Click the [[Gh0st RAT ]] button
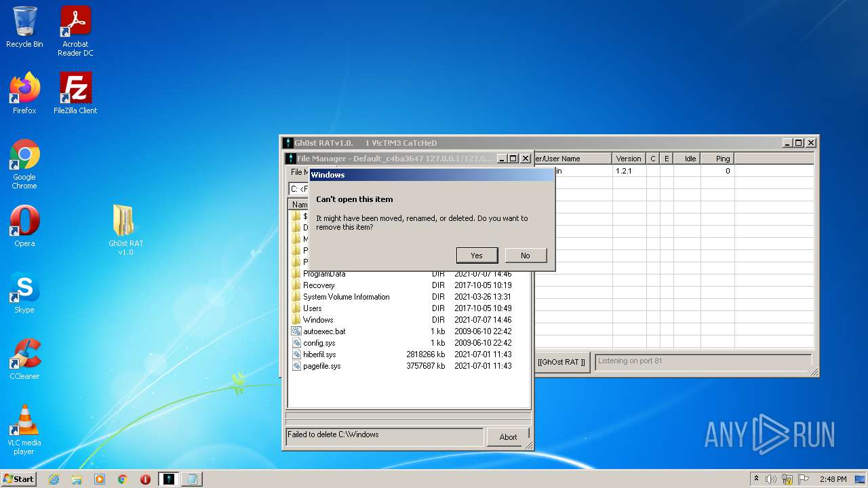Viewport: 868px width, 488px height. pyautogui.click(x=561, y=362)
